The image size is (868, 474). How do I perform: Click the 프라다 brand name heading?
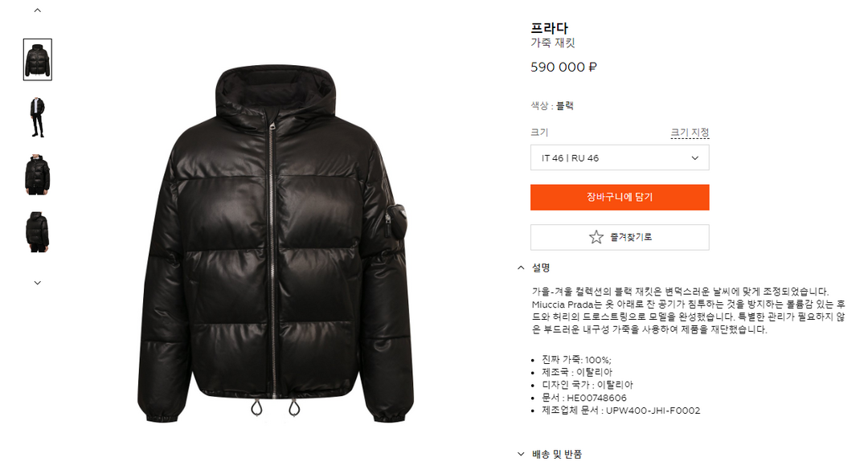pyautogui.click(x=549, y=27)
